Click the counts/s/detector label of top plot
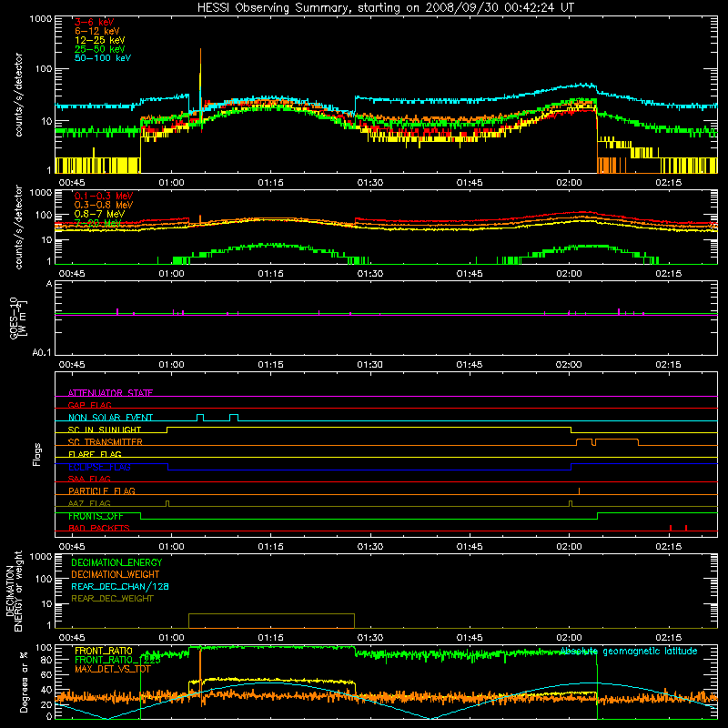The height and width of the screenshot is (728, 728). (18, 95)
